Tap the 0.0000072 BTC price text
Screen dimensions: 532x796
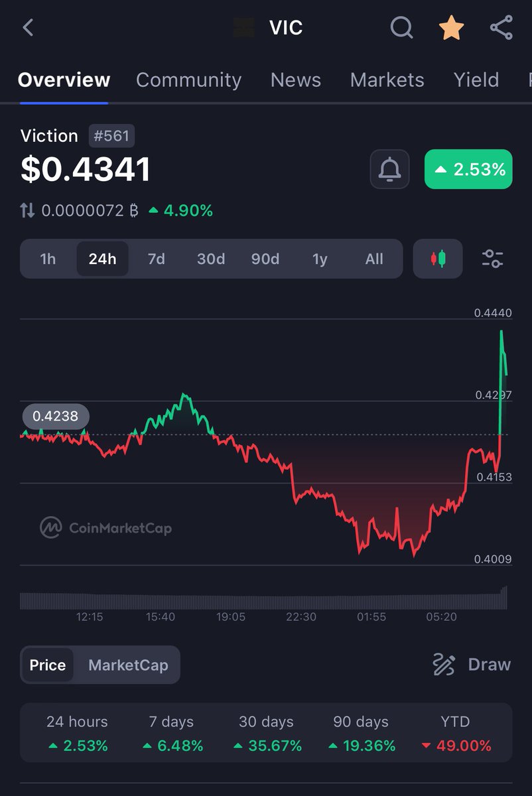click(x=90, y=211)
